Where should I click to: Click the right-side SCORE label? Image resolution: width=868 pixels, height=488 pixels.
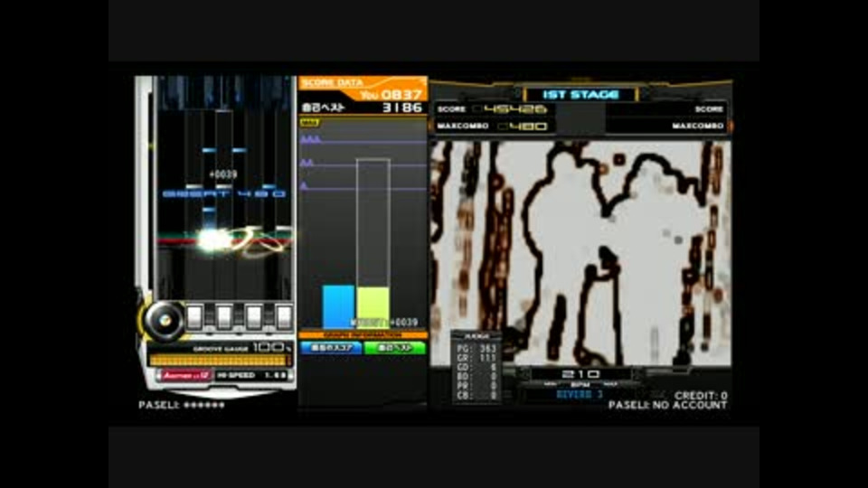tap(709, 109)
